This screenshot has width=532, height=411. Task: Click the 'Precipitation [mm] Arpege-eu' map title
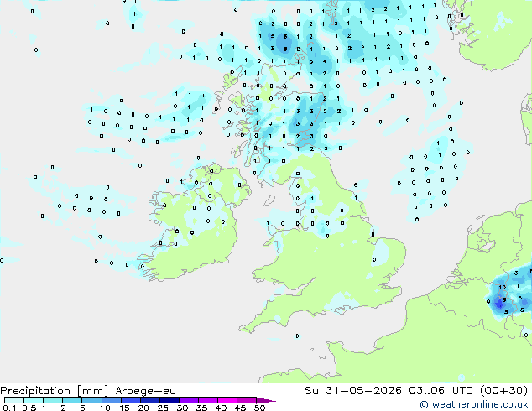click(x=88, y=391)
